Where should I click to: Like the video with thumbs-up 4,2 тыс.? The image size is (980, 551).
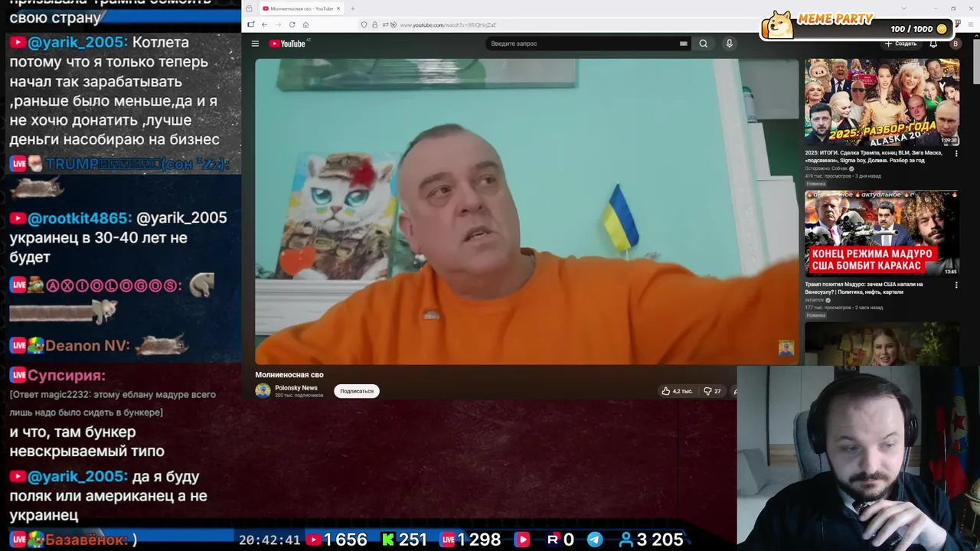pyautogui.click(x=678, y=391)
